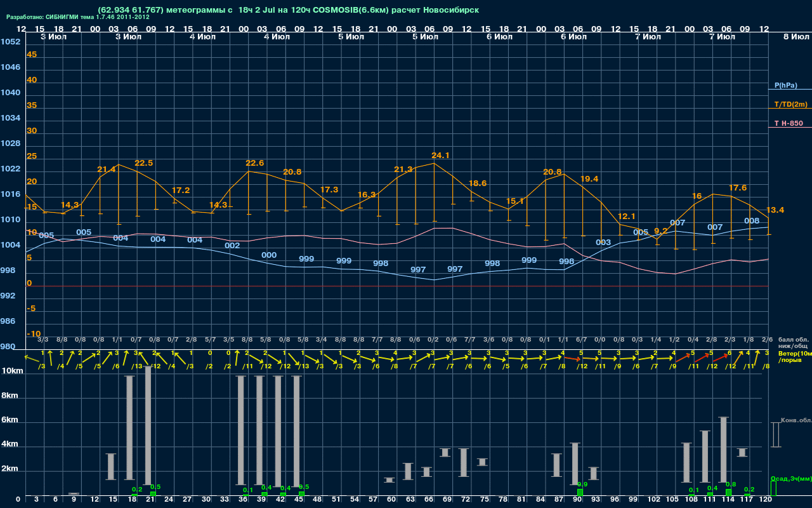Click the Конв.обл. legend label
812x508 pixels.
pyautogui.click(x=797, y=420)
